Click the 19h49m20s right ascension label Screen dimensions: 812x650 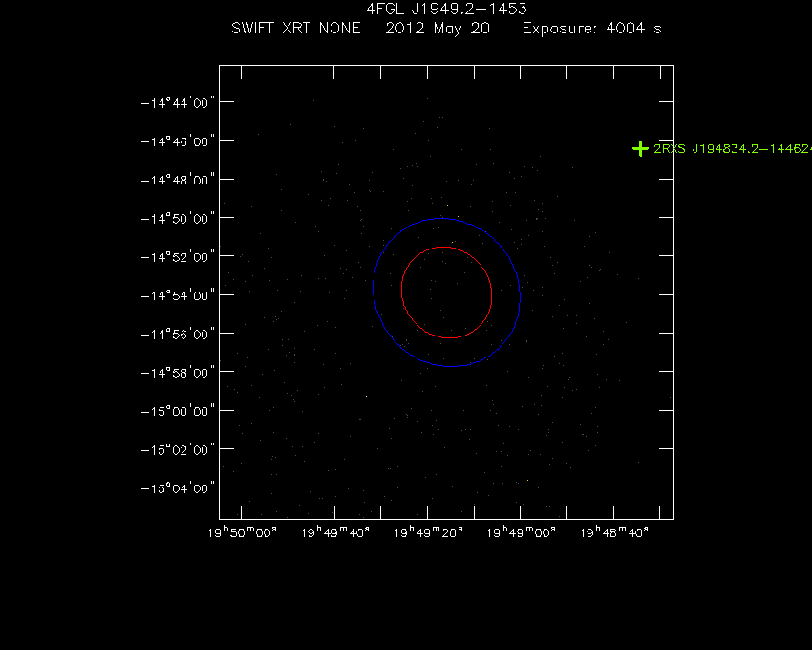pos(428,532)
